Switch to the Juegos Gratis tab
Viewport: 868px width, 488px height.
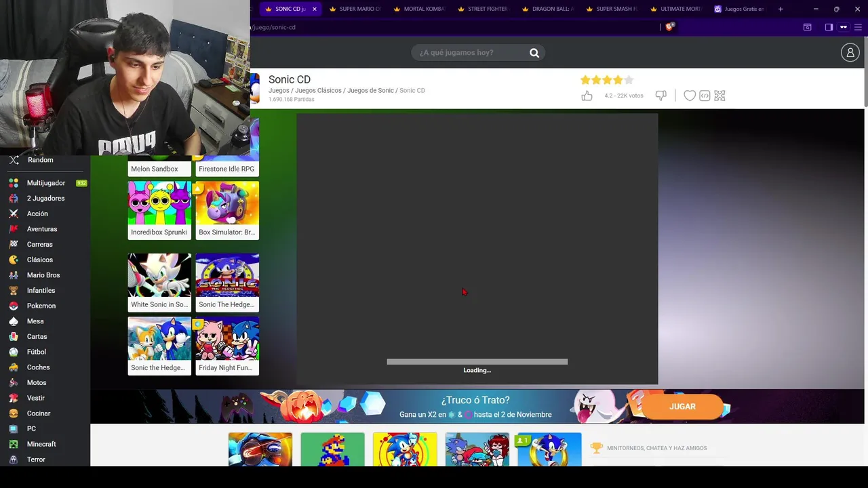pyautogui.click(x=740, y=9)
